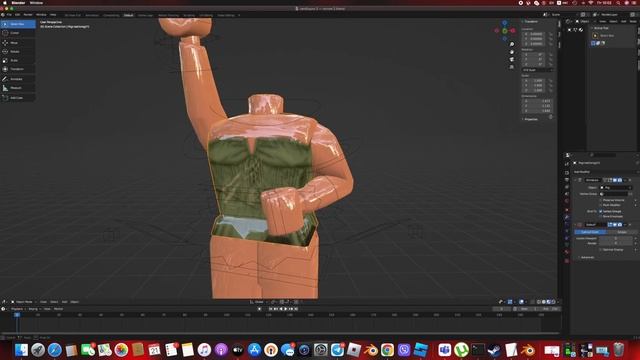Select the Cursor tool

[x=18, y=33]
